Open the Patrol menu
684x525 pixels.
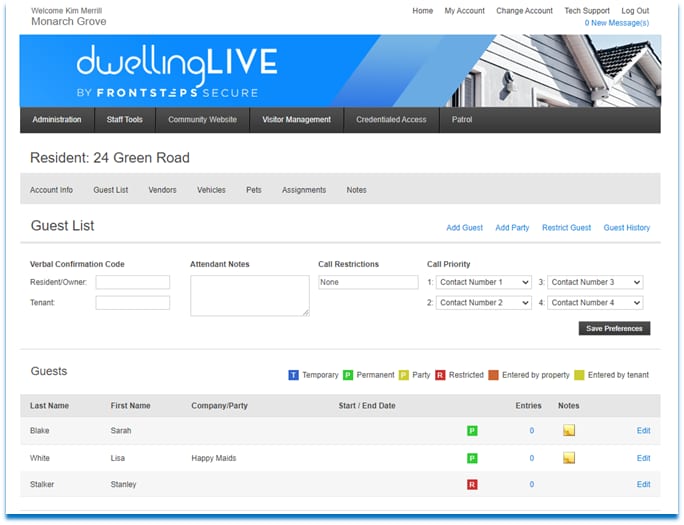[462, 119]
